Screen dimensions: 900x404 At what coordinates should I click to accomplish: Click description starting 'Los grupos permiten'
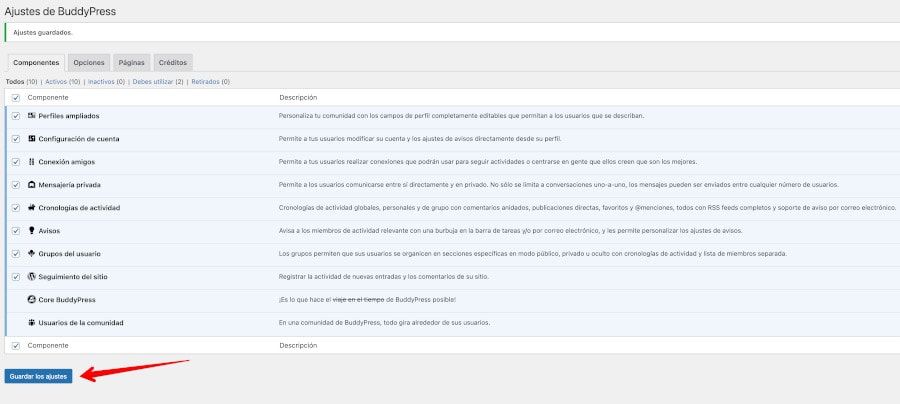click(x=533, y=254)
